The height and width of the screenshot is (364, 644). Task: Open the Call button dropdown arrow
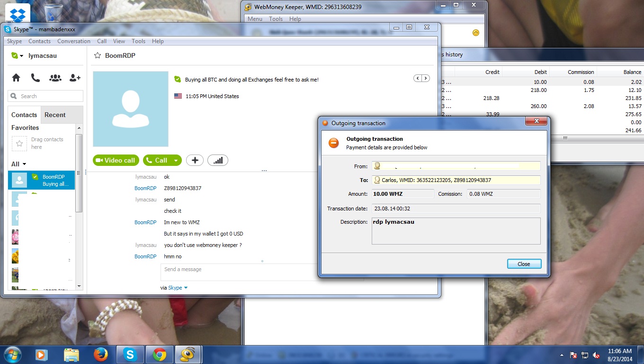(176, 160)
